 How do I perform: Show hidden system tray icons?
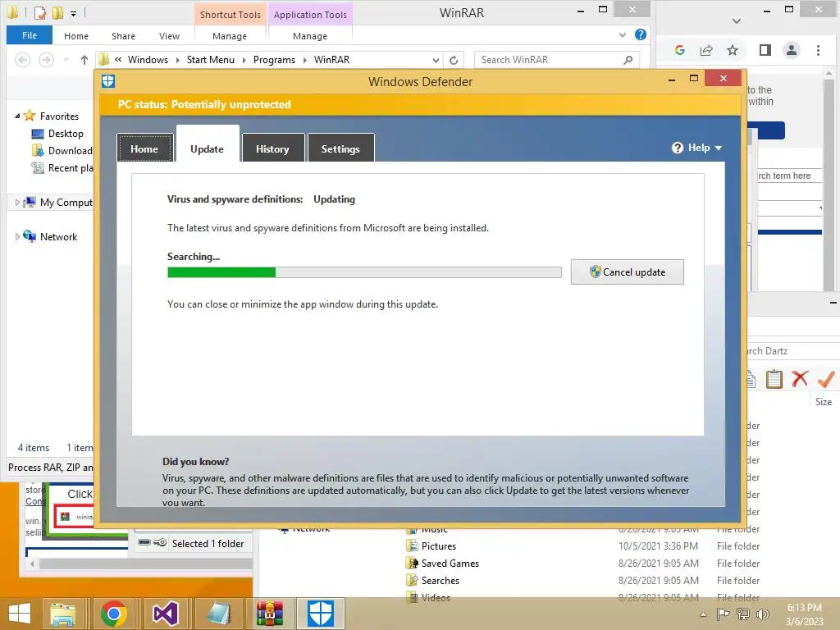point(703,615)
